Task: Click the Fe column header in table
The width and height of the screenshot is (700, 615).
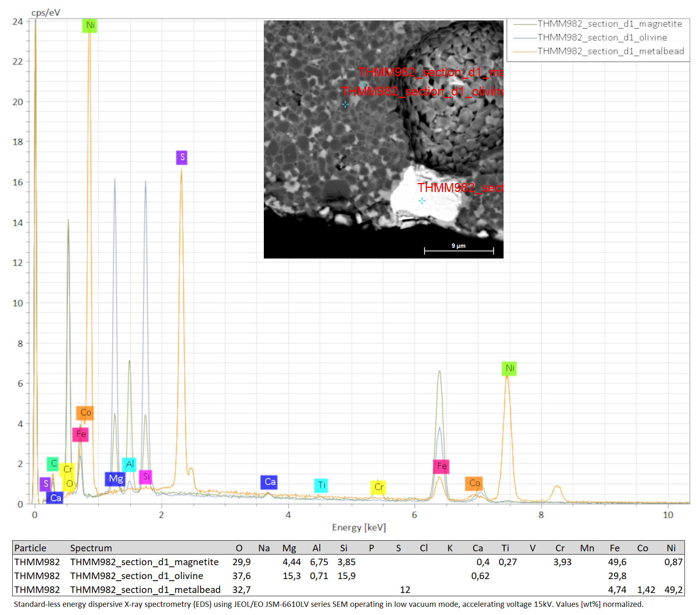Action: (x=614, y=548)
